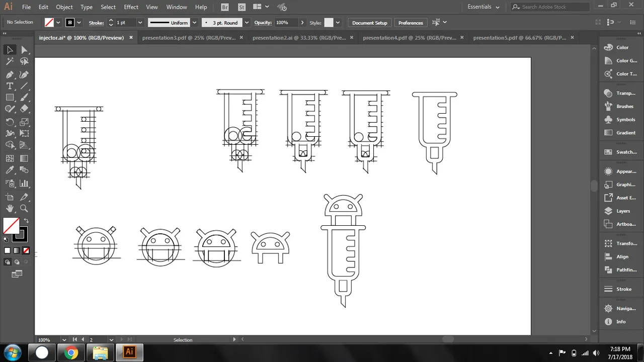Open the Essentials workspace switcher
Viewport: 644px width, 362px height.
click(x=483, y=7)
